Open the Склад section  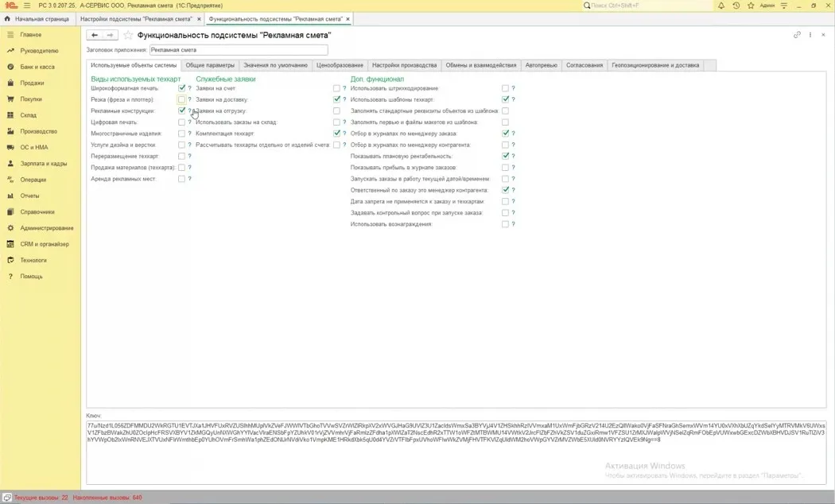point(28,115)
